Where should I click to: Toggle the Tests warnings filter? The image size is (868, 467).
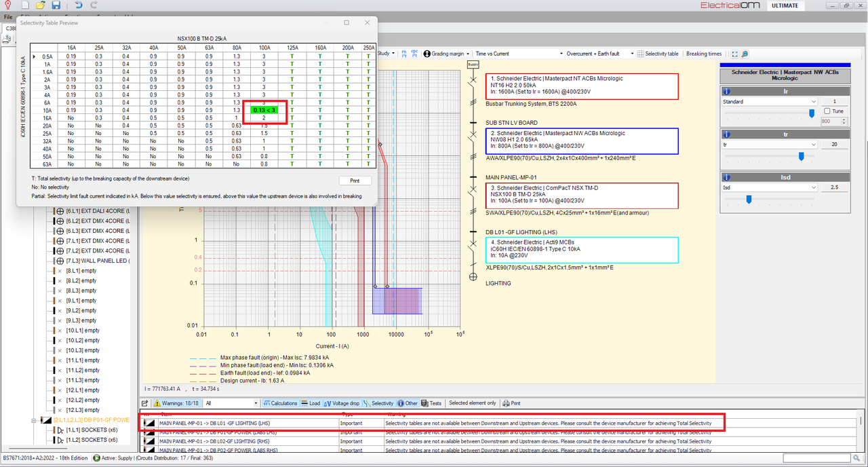pyautogui.click(x=432, y=403)
